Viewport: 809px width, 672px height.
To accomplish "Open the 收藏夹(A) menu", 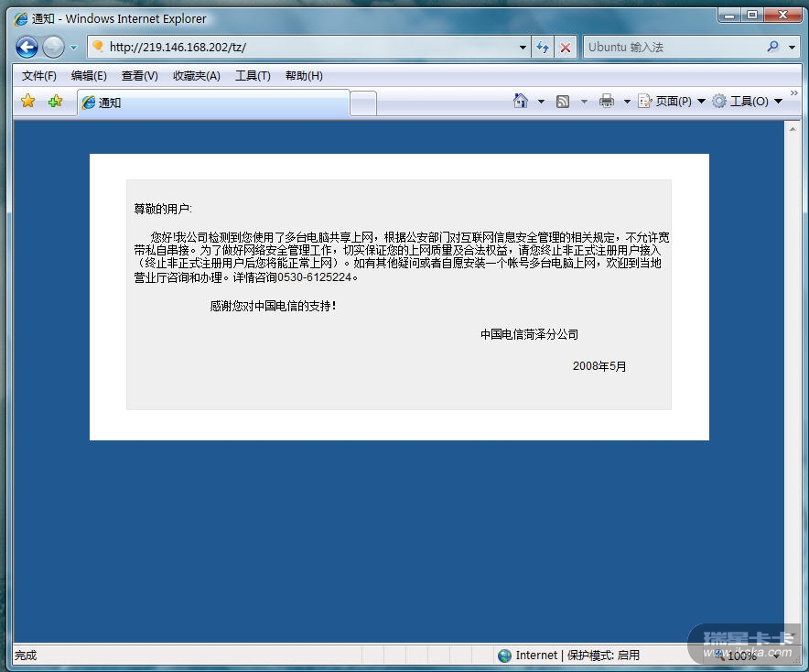I will pyautogui.click(x=196, y=76).
